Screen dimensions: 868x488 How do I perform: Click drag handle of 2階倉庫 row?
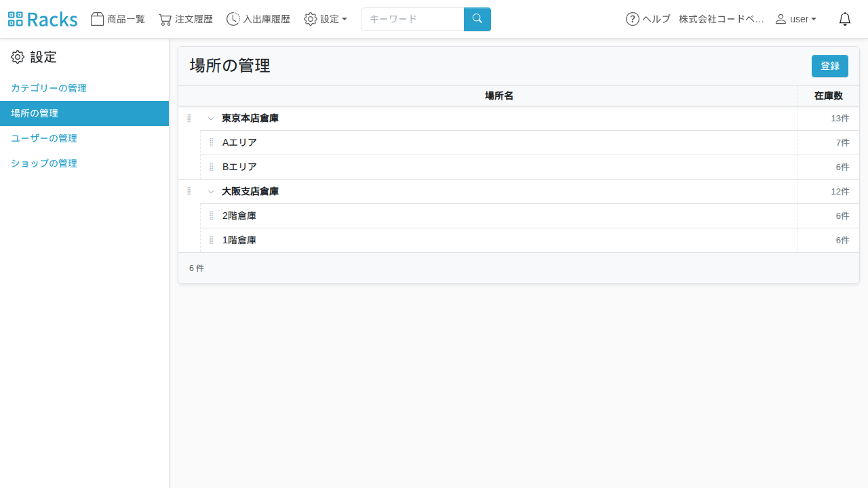pyautogui.click(x=211, y=216)
